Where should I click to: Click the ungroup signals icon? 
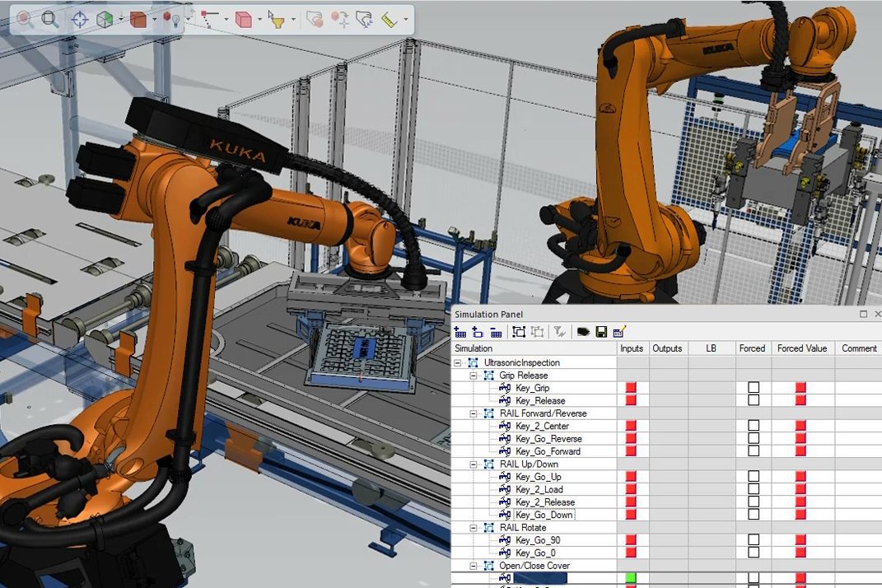537,332
